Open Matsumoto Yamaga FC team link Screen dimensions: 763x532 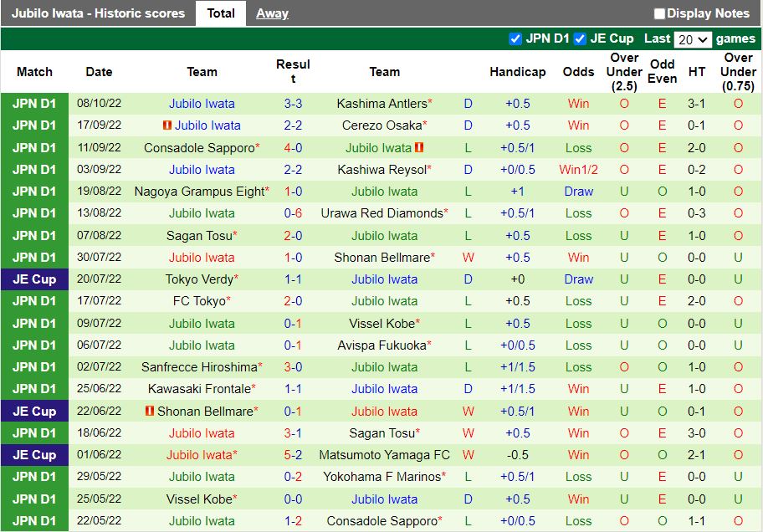pyautogui.click(x=384, y=455)
